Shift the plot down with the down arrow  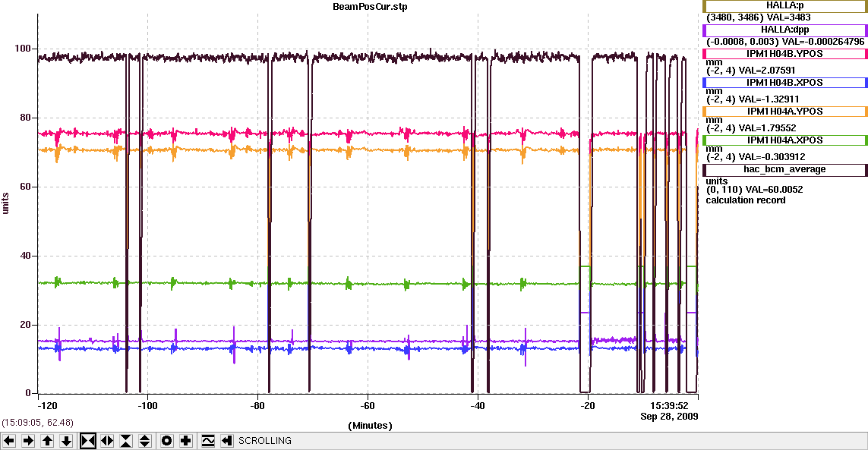pos(66,441)
